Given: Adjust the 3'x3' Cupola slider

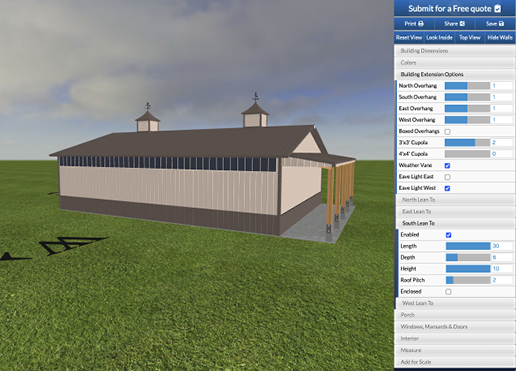Looking at the screenshot, I should pyautogui.click(x=467, y=143).
